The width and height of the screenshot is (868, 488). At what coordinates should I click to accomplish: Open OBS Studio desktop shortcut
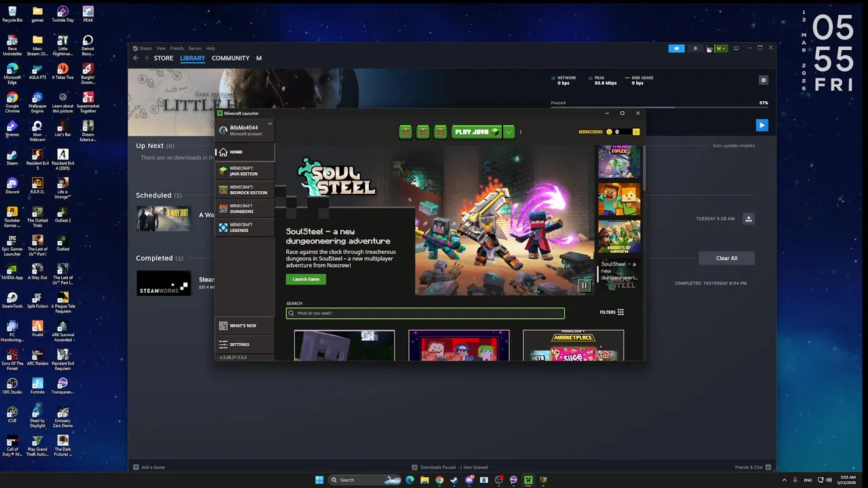[12, 386]
